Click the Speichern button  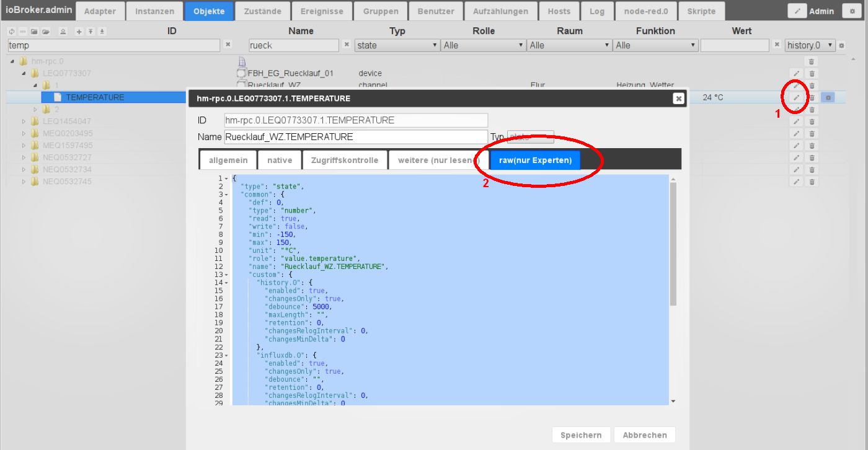pyautogui.click(x=582, y=435)
